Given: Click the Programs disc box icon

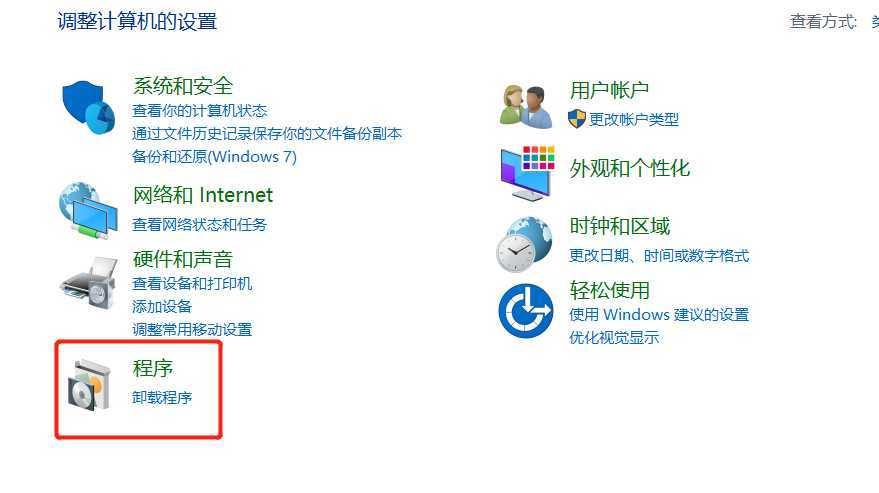Looking at the screenshot, I should 89,385.
